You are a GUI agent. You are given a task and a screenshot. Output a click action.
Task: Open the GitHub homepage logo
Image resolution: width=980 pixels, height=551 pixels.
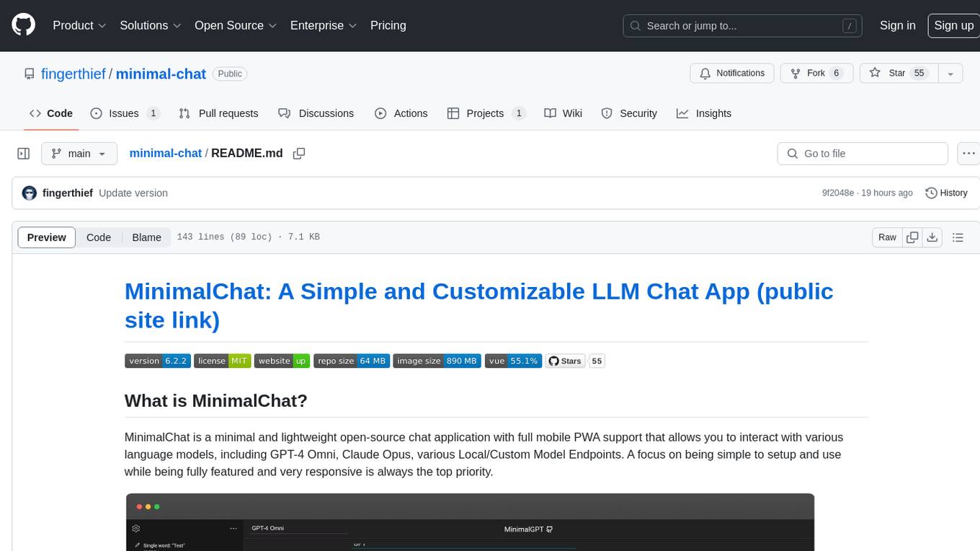click(x=23, y=25)
